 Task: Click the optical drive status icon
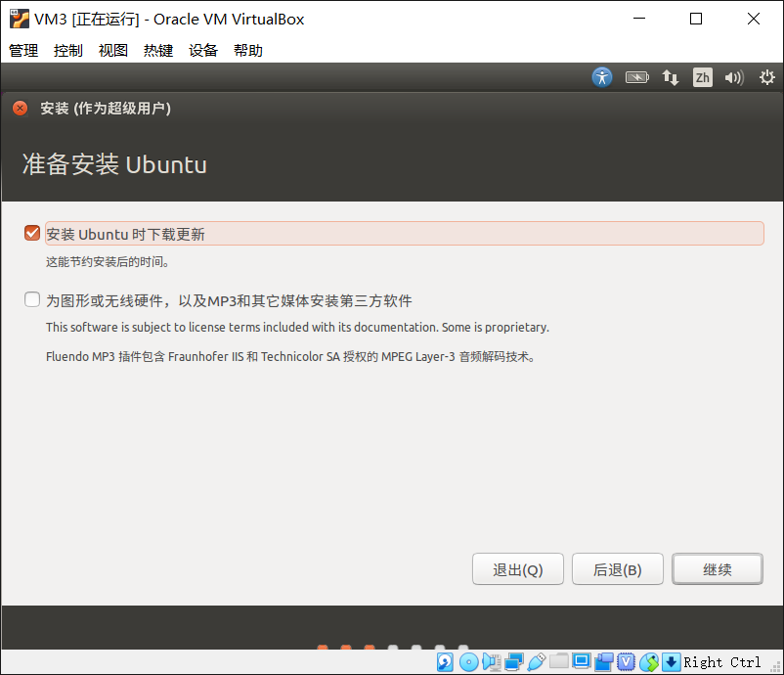coord(468,662)
